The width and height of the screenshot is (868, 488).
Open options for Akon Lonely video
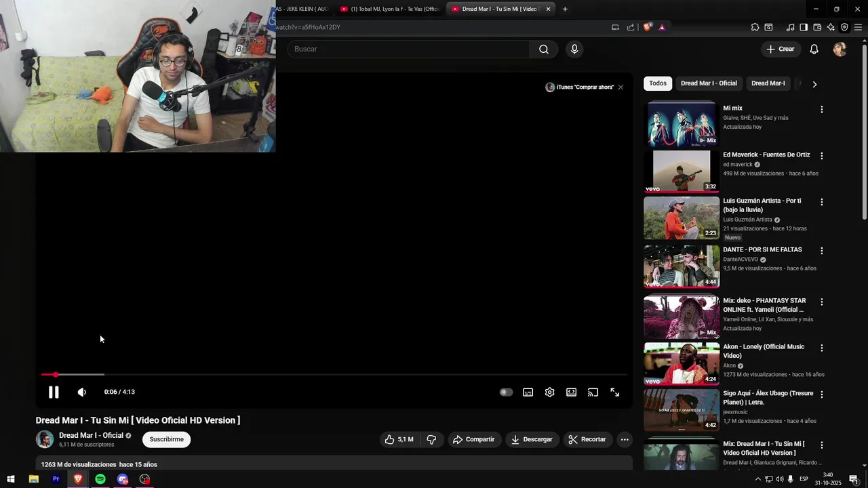pos(821,348)
